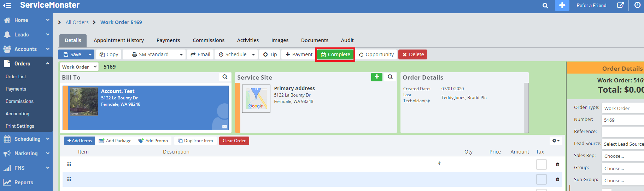Click the search magnifier in top header
Image resolution: width=644 pixels, height=191 pixels.
(545, 6)
